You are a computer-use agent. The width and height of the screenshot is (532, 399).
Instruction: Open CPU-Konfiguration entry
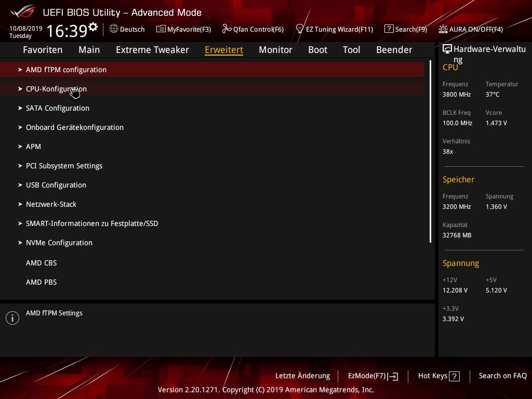(212, 89)
